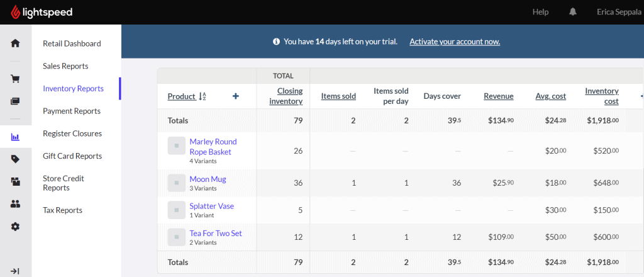Screen dimensions: 644x277
Task: Sort by the Product column header
Action: point(181,96)
